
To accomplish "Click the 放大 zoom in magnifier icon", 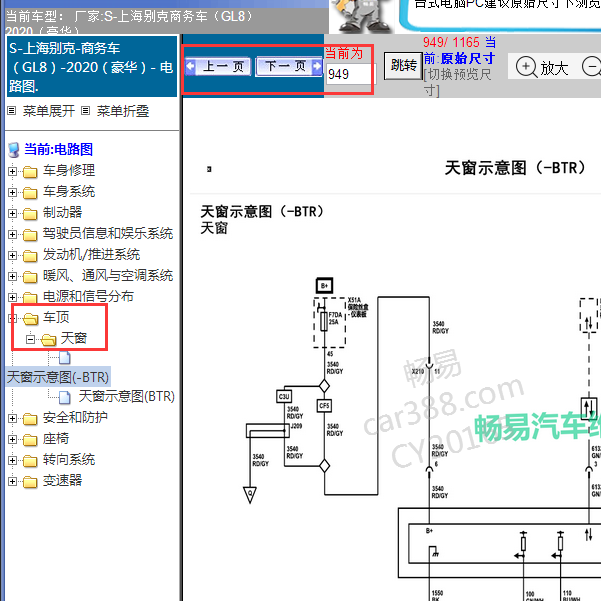I will (x=526, y=67).
